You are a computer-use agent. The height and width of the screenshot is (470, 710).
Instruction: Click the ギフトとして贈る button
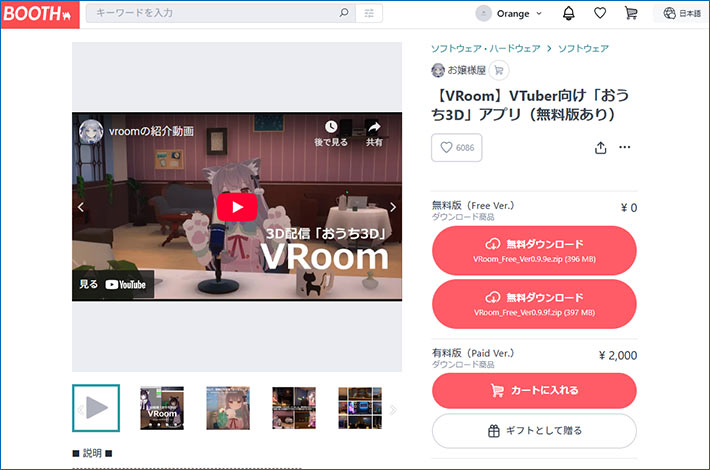coord(534,431)
